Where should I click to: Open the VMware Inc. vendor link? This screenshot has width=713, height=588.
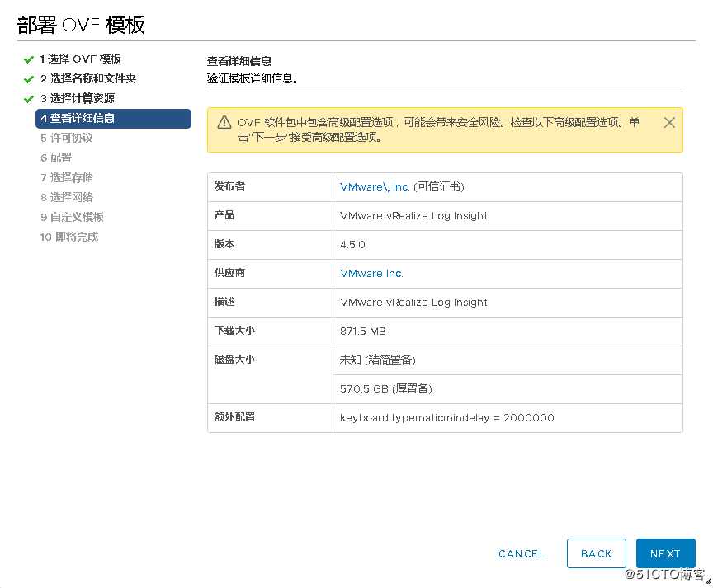[371, 274]
